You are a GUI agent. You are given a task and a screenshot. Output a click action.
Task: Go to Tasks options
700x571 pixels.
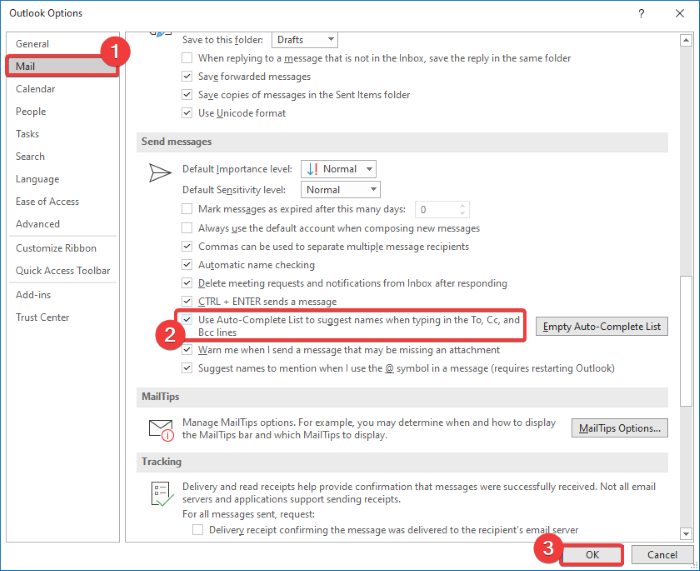coord(62,134)
